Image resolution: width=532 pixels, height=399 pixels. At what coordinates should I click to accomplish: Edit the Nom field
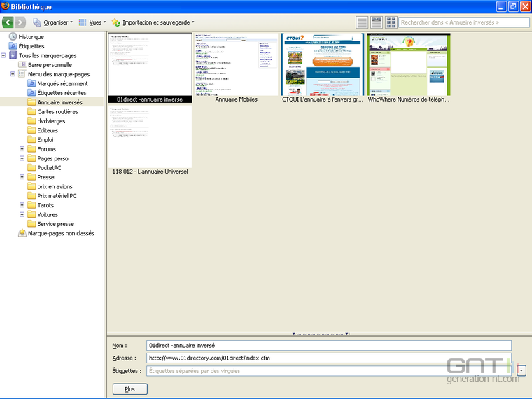point(329,345)
